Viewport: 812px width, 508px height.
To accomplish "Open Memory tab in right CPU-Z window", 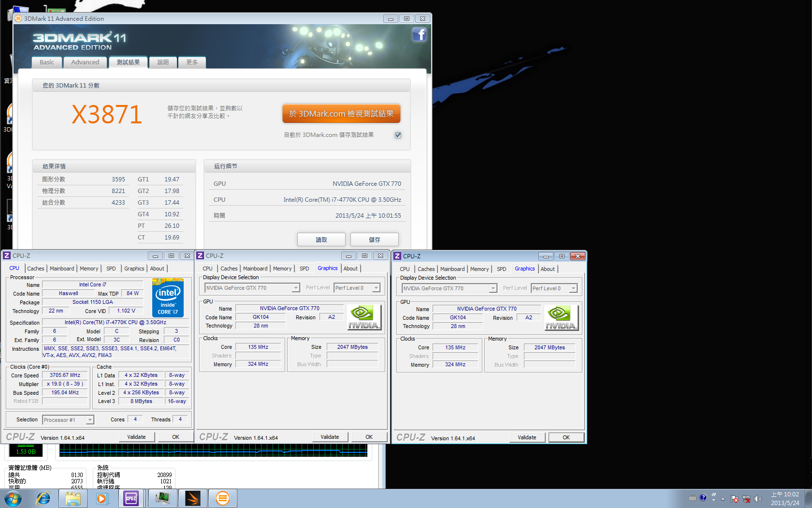I will (x=479, y=269).
